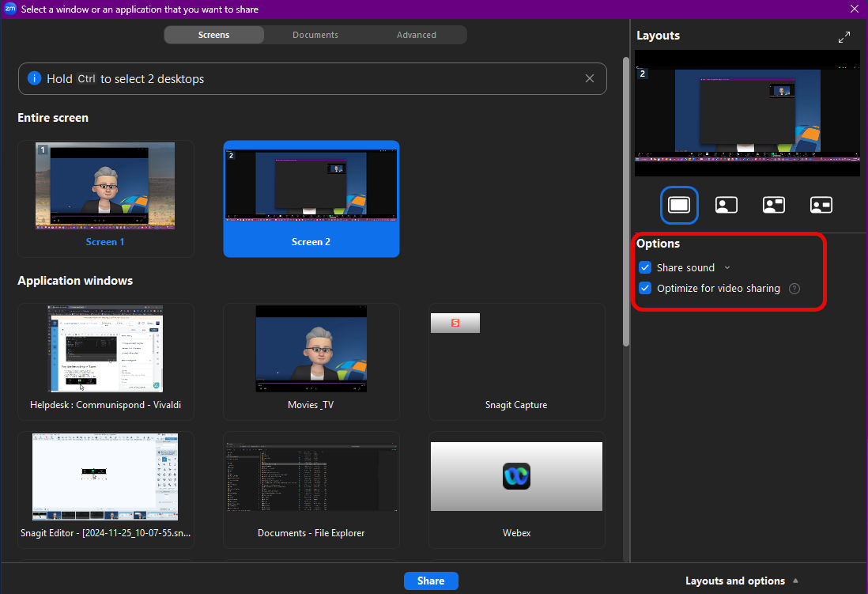Viewport: 868px width, 594px height.
Task: Expand the Layouts preview with arrows icon
Action: (844, 37)
